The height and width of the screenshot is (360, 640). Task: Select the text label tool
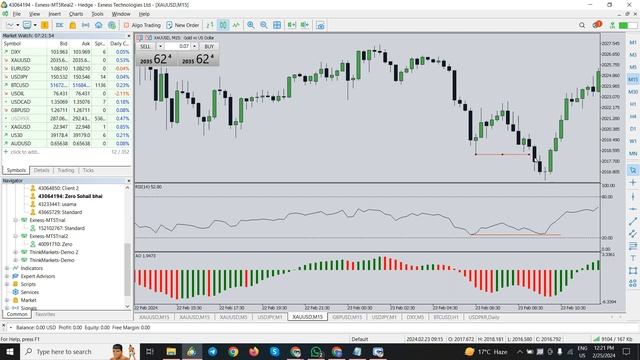pos(633,258)
